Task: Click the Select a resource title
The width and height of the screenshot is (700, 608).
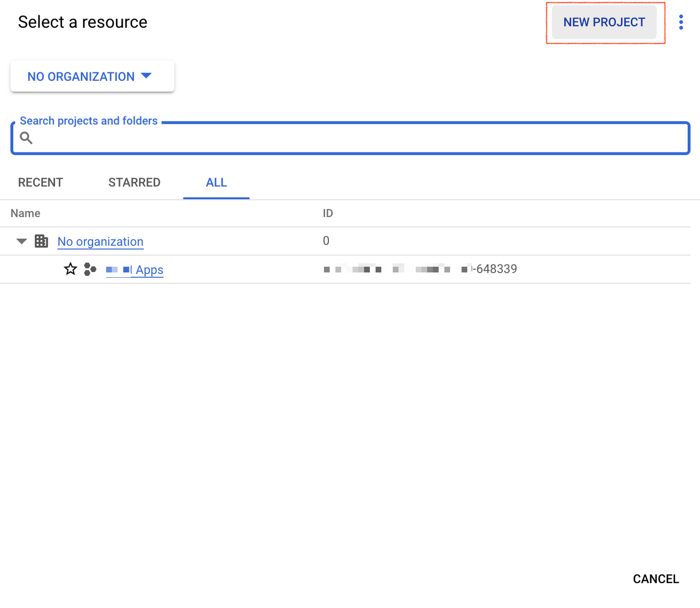Action: [83, 22]
